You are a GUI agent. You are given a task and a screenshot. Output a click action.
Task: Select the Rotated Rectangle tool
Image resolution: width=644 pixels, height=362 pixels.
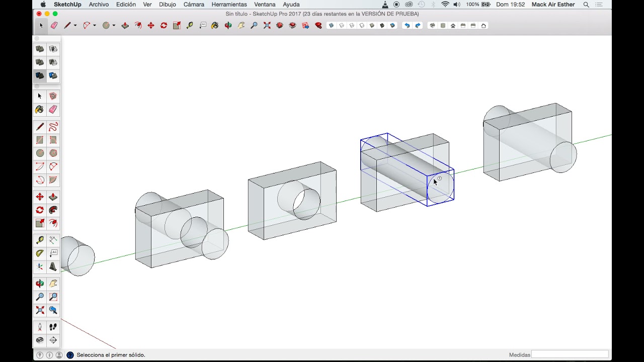coord(53,140)
